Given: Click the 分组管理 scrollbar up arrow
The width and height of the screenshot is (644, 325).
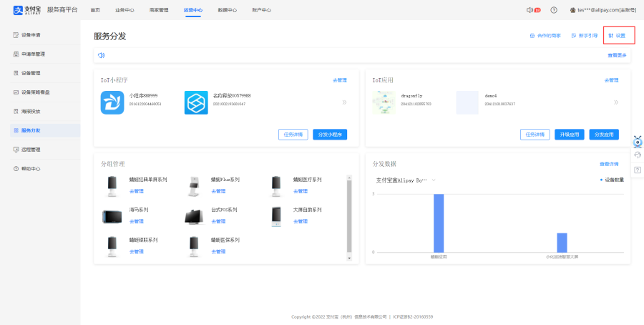Looking at the screenshot, I should 349,178.
